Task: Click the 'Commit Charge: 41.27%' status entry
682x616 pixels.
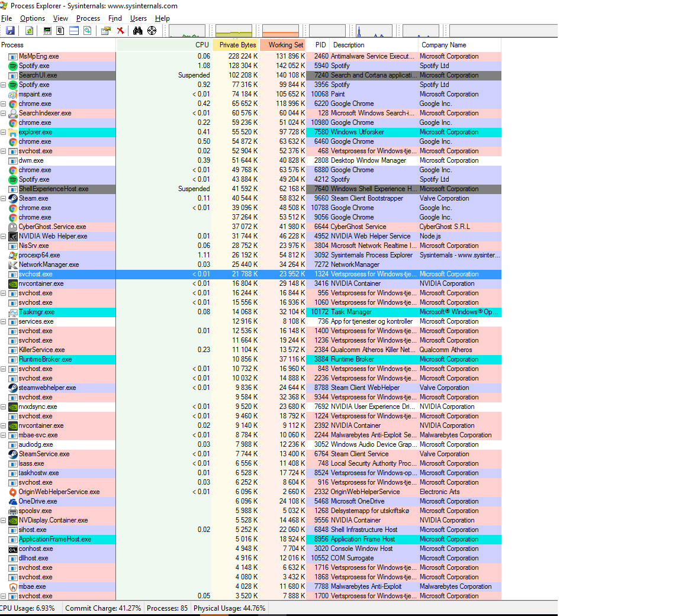Action: 103,608
